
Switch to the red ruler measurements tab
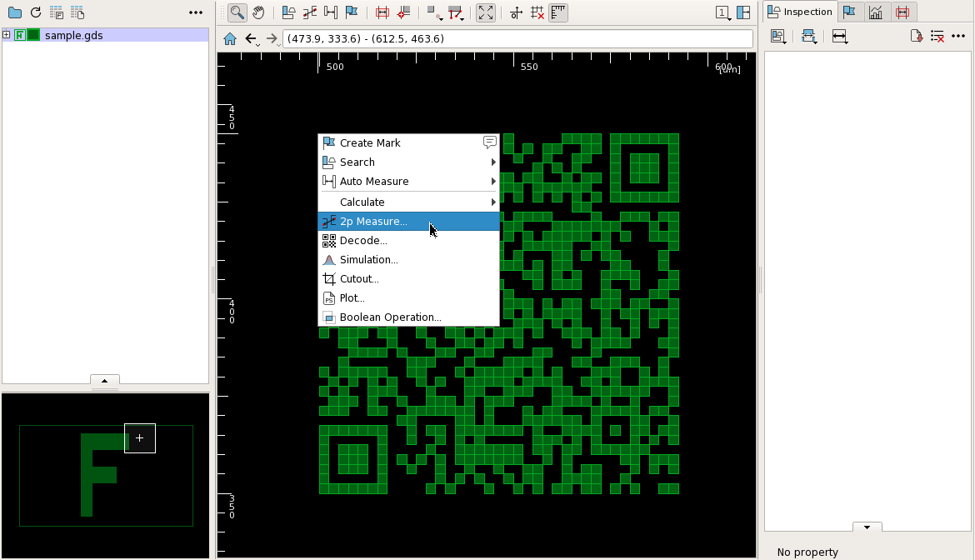pos(902,12)
